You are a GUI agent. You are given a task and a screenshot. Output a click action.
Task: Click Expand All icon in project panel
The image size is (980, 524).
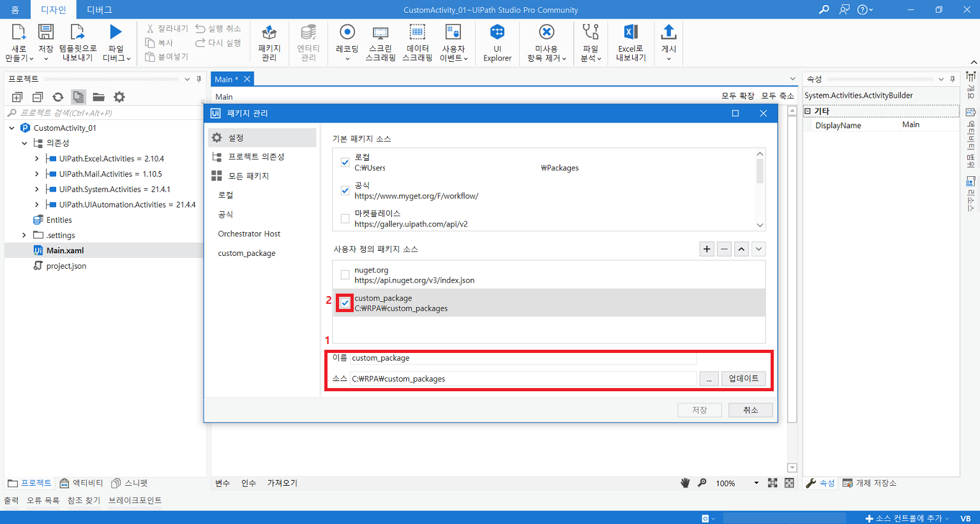coord(17,97)
